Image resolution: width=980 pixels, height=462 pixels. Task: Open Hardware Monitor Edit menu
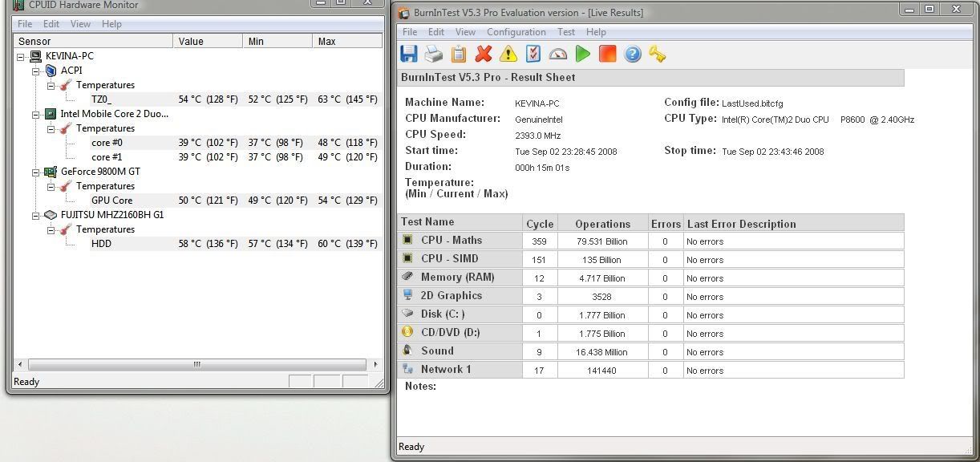coord(51,24)
